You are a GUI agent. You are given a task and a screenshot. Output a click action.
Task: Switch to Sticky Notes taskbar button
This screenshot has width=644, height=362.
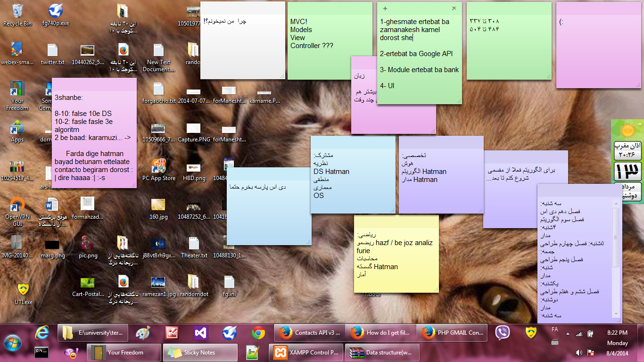point(200,352)
